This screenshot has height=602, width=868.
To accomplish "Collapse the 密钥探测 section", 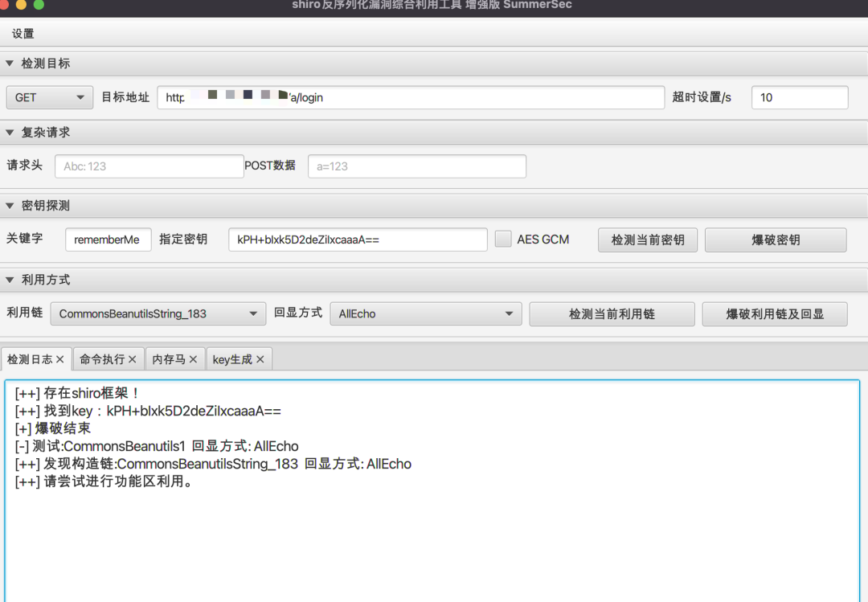I will pos(10,206).
